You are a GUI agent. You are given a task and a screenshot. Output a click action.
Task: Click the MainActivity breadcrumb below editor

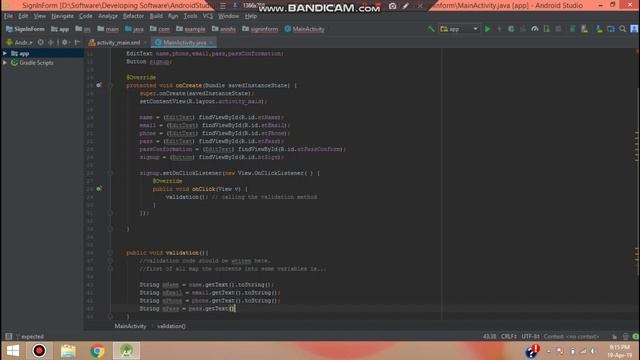(x=130, y=326)
